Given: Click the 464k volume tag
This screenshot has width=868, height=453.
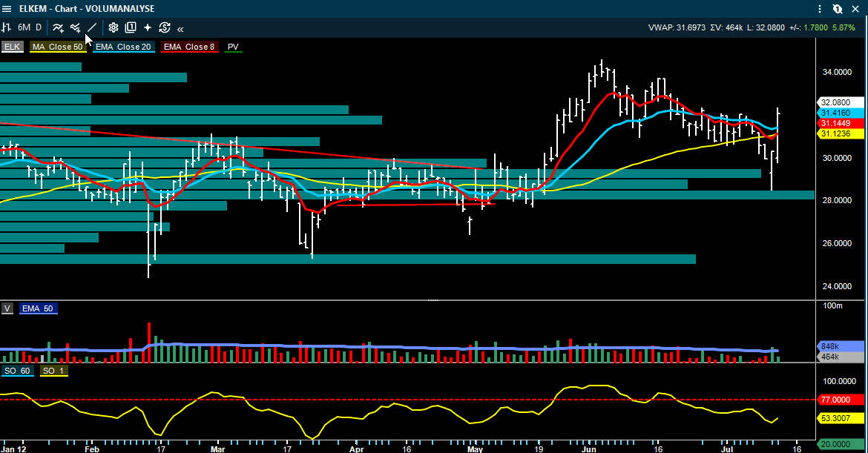Looking at the screenshot, I should tap(841, 357).
